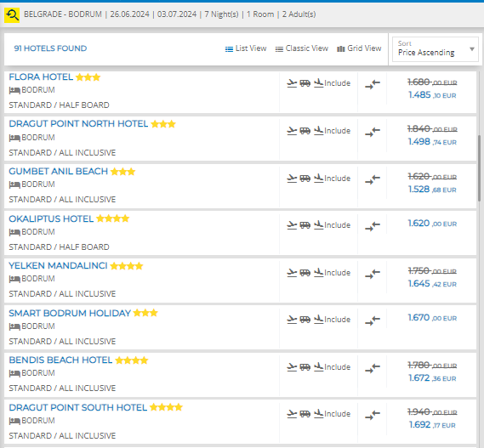Click the Sort dropdown arrow
Screen dimensions: 484x448
(x=471, y=49)
